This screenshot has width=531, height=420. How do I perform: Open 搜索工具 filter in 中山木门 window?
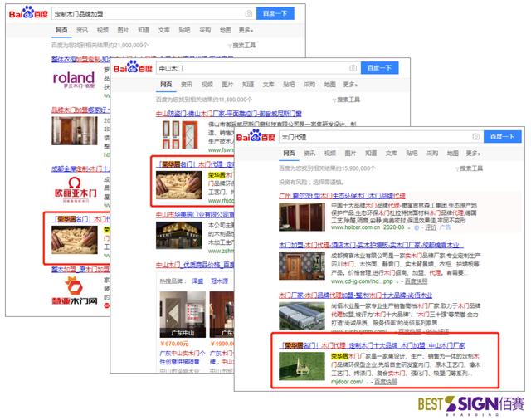(346, 100)
